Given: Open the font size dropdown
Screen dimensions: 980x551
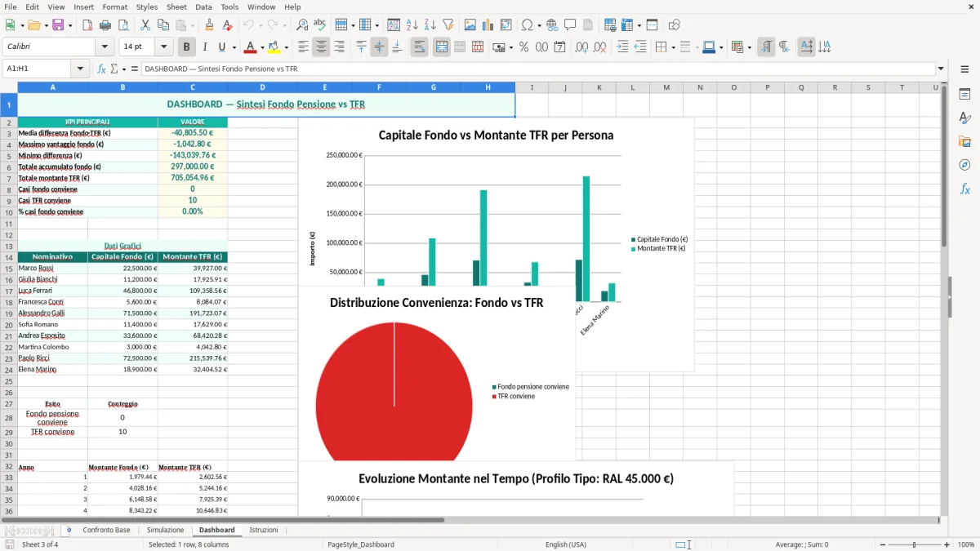Looking at the screenshot, I should point(163,47).
